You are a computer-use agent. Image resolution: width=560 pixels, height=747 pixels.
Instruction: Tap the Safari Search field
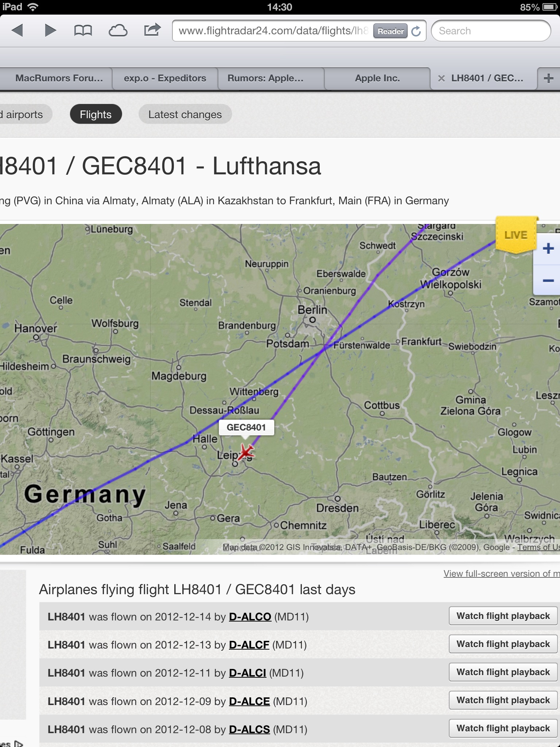tap(491, 31)
